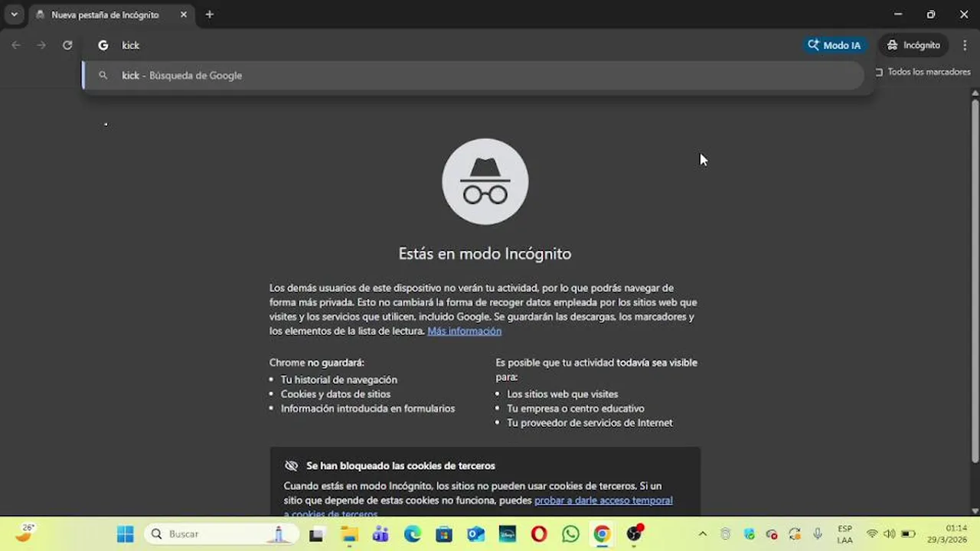Open Disney+ from taskbar

(x=508, y=534)
